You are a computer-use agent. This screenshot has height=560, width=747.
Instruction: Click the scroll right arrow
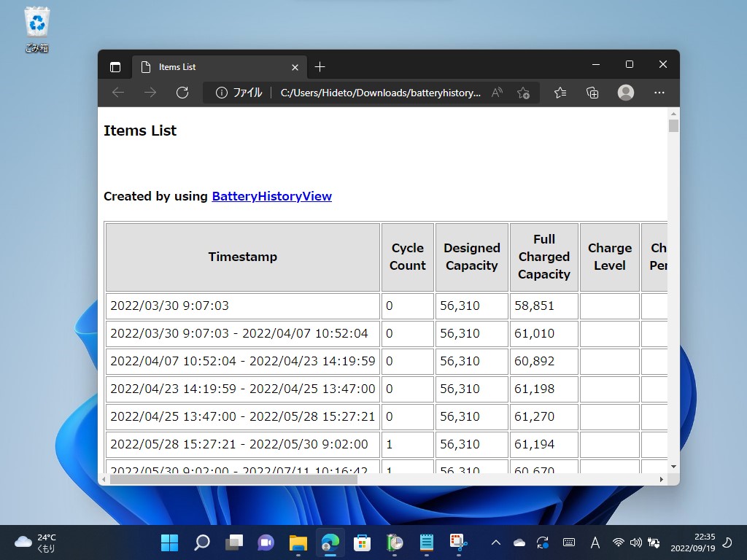tap(661, 480)
